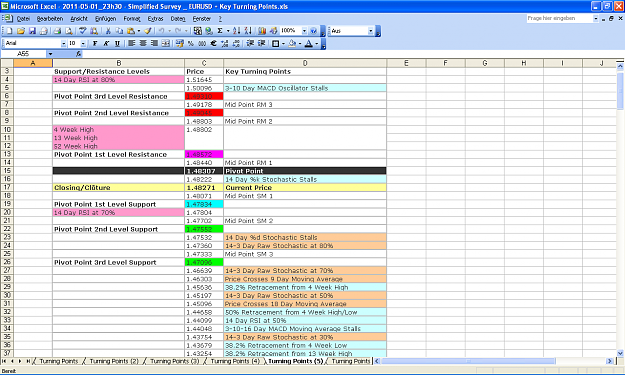Open the Arial font name dropdown
The width and height of the screenshot is (625, 375).
pos(63,43)
